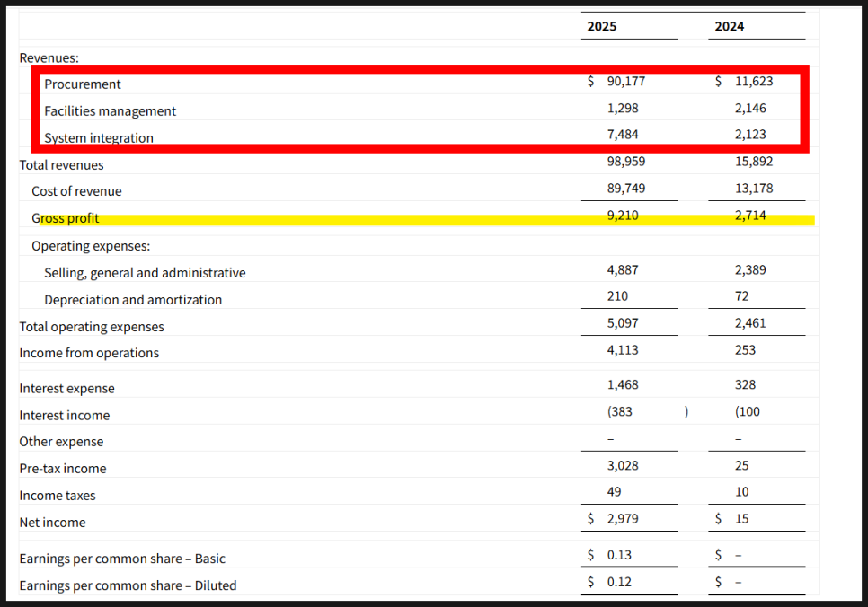This screenshot has height=607, width=868.
Task: Select Income taxes 2024 value 10
Action: tap(742, 492)
